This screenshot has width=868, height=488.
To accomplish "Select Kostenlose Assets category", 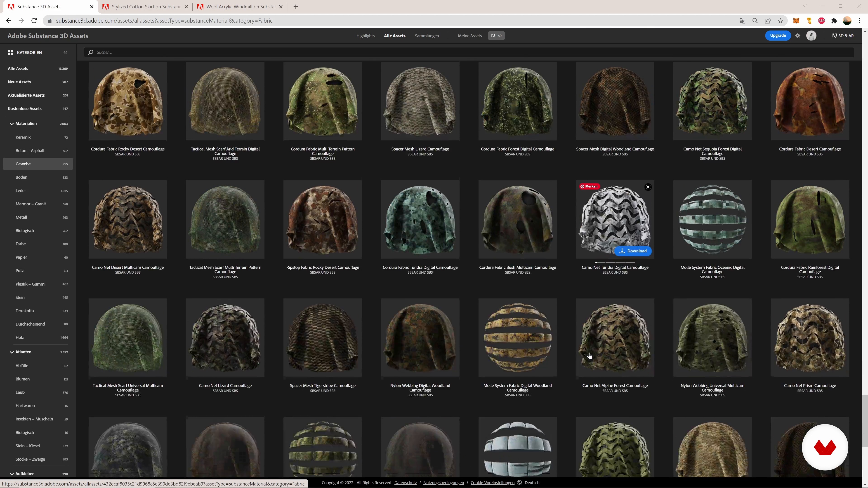I will click(38, 108).
